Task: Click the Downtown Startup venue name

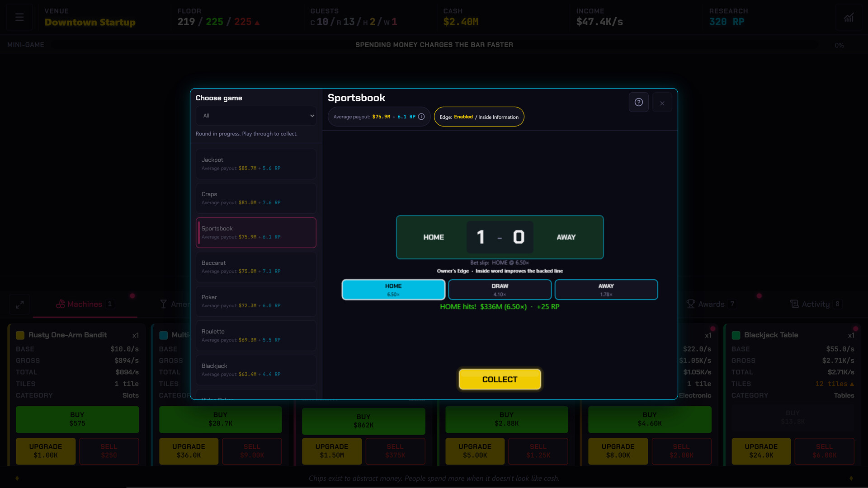Action: click(x=90, y=22)
